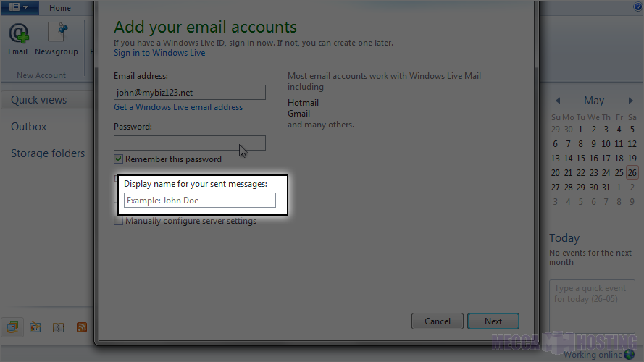Open the Calendar shortcut icon

(35, 327)
